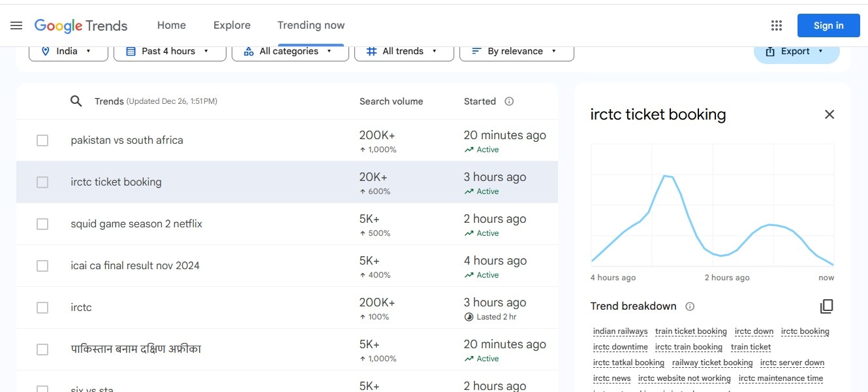Image resolution: width=868 pixels, height=392 pixels.
Task: Select the squid game season 2 netflix checkbox
Action: 42,224
